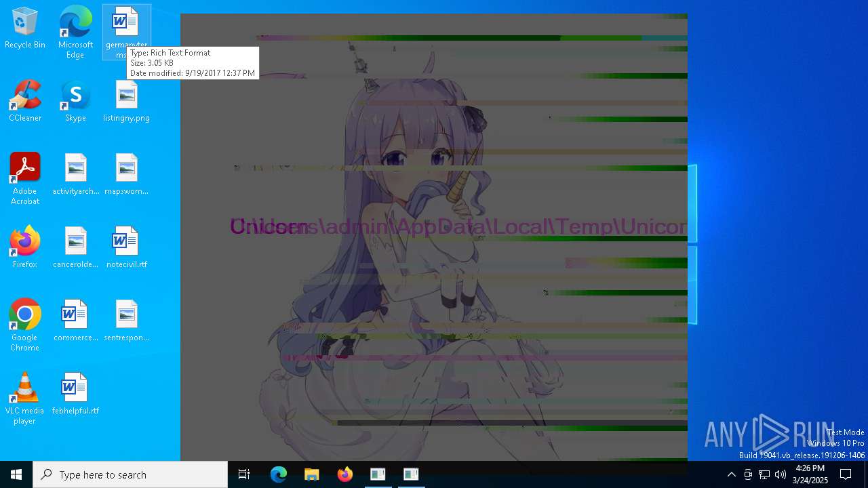
Task: Open the volume control tray icon
Action: pos(781,474)
